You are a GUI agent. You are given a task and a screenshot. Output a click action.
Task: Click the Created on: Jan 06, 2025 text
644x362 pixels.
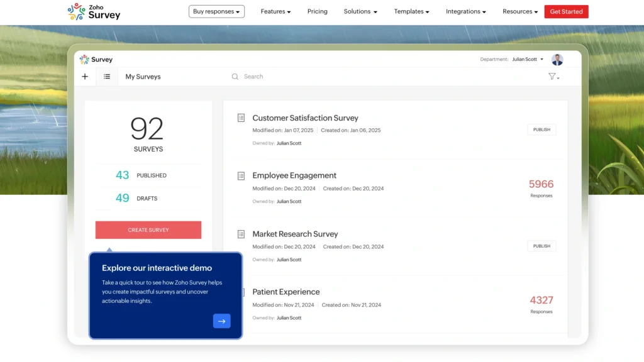[x=351, y=131]
